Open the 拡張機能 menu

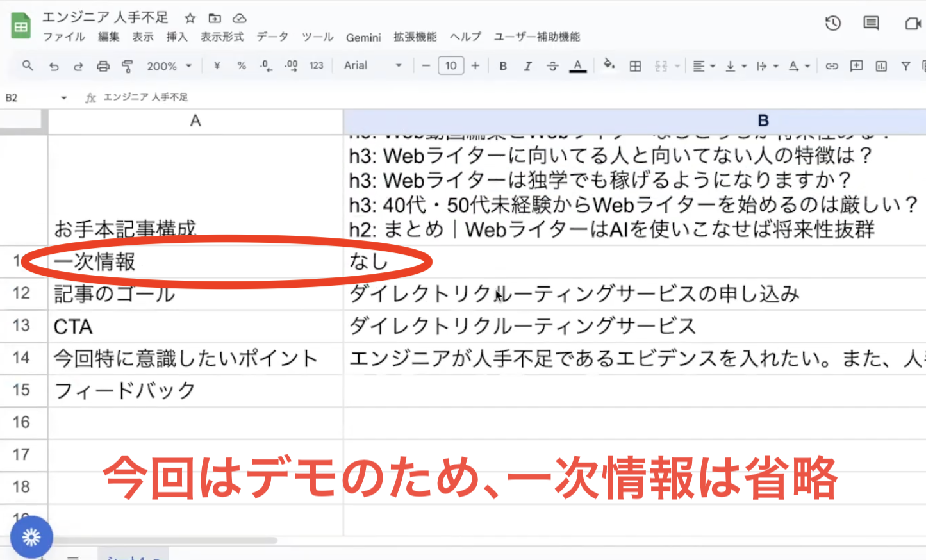pyautogui.click(x=415, y=37)
